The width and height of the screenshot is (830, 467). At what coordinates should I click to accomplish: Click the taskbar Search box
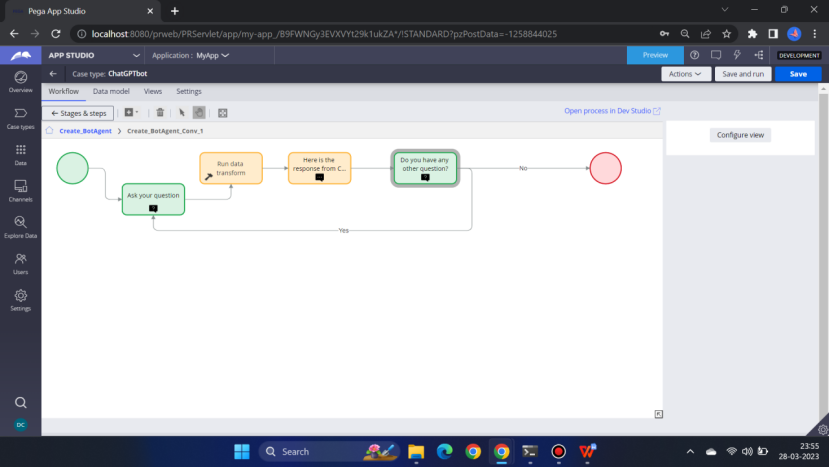coord(328,452)
